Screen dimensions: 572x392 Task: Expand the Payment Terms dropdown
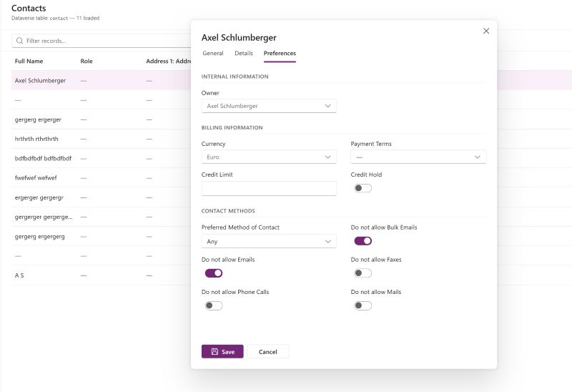(x=418, y=157)
